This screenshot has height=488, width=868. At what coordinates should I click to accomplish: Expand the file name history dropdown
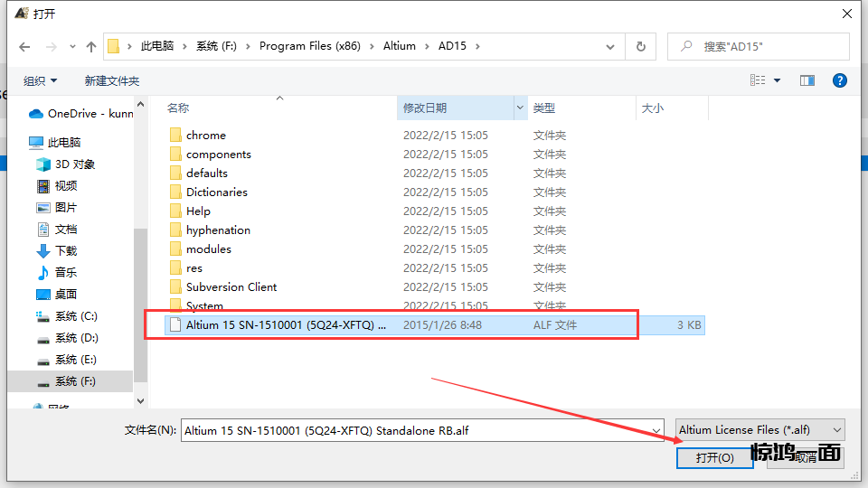pos(657,431)
